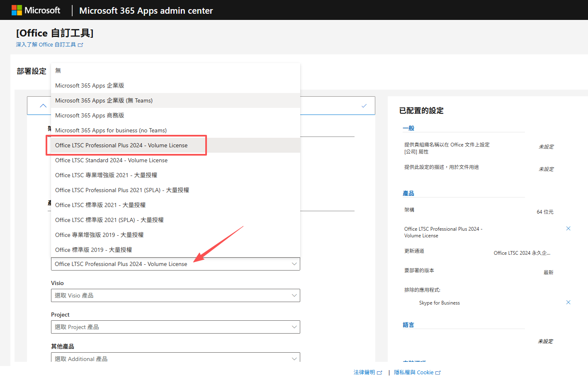Viewport: 588px width, 378px height.
Task: Click the 已配置的設定 panel heading
Action: pyautogui.click(x=421, y=110)
